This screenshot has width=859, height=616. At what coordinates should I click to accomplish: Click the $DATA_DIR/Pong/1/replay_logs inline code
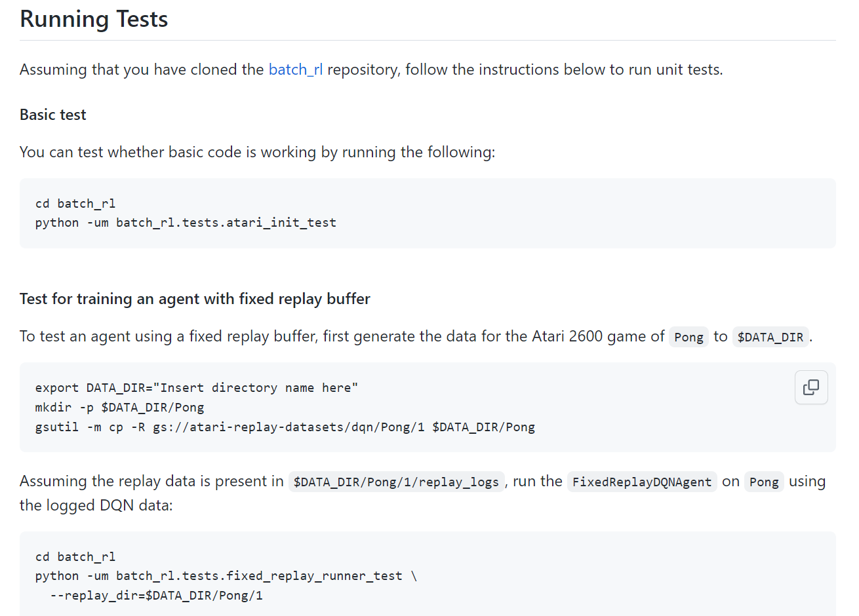(x=396, y=482)
